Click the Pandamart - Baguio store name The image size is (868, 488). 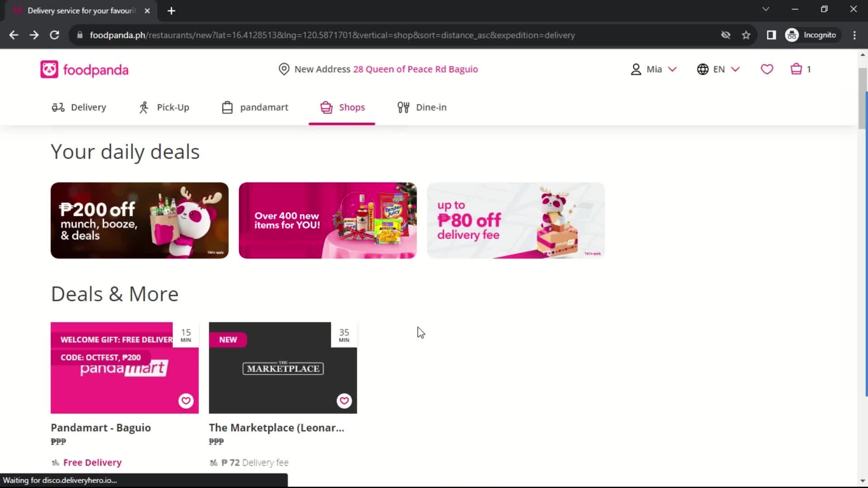click(101, 427)
